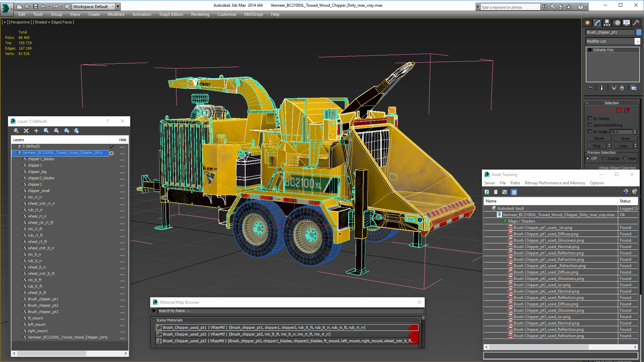
Task: Open the Modify command panel tab
Action: tap(597, 23)
